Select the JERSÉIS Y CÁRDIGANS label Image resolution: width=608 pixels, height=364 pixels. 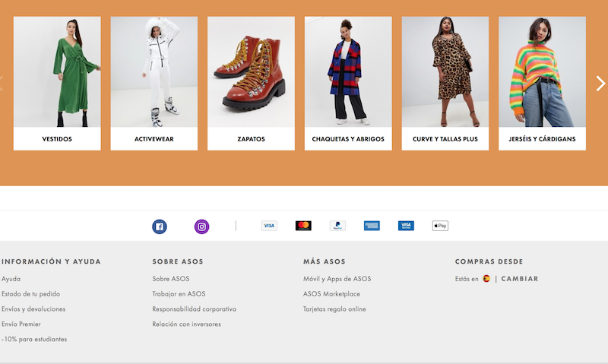coord(542,139)
